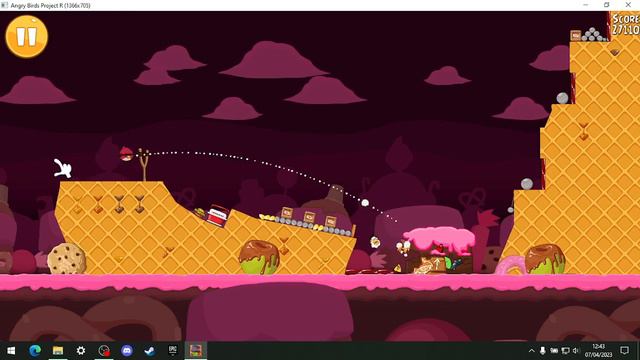
Task: Click the caramel apple beside the pink donut
Action: 545,259
